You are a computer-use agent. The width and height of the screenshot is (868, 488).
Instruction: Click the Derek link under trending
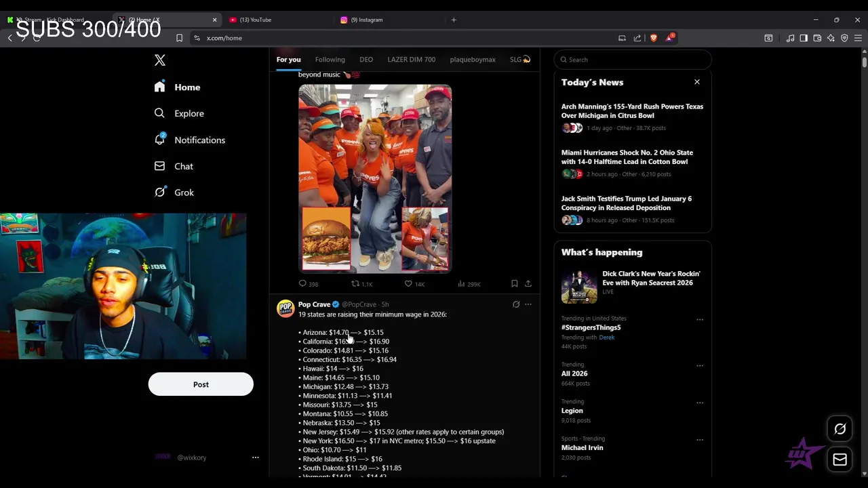click(x=606, y=338)
